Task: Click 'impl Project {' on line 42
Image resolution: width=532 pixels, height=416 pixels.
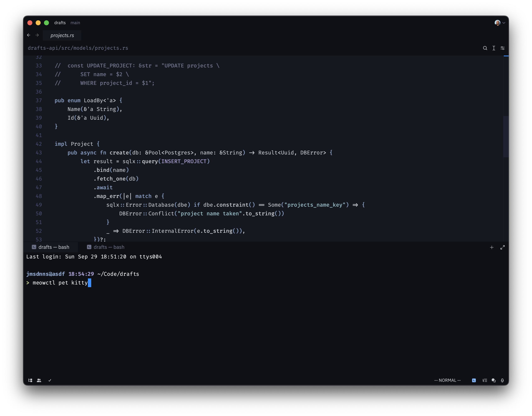Action: pyautogui.click(x=77, y=144)
